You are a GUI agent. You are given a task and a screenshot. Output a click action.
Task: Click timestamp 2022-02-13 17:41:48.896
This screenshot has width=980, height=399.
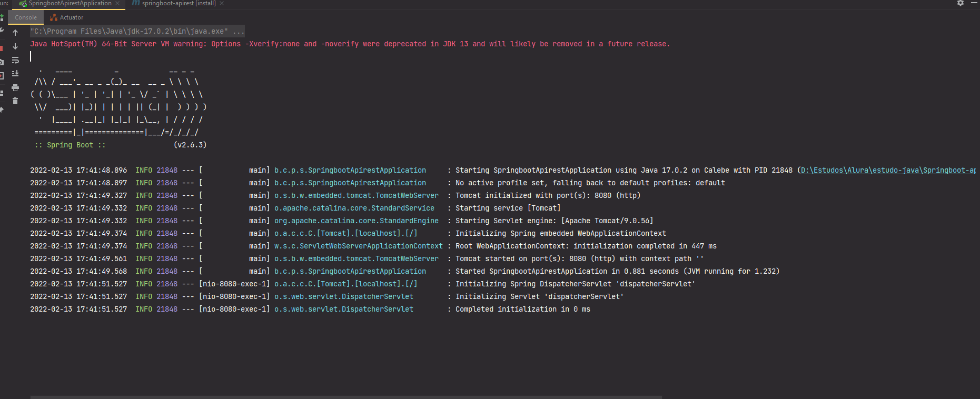point(78,170)
